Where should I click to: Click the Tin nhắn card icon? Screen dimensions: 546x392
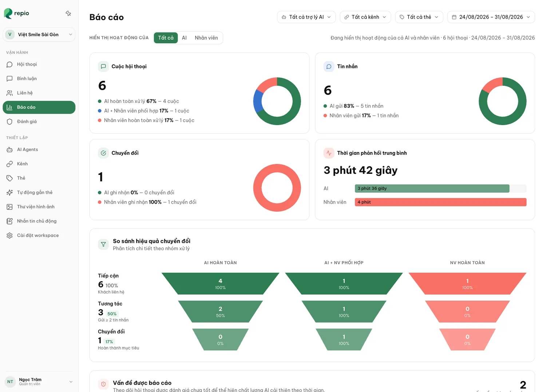329,67
